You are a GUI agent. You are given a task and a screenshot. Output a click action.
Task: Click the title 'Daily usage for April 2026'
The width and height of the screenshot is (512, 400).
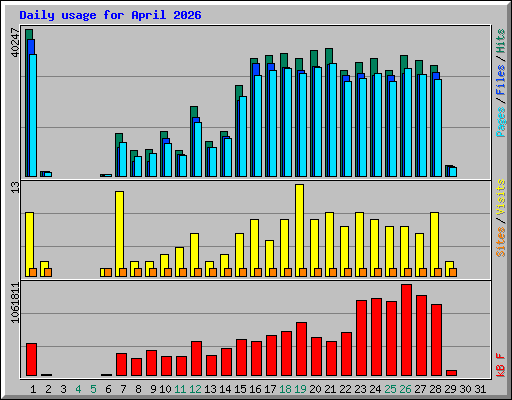pyautogui.click(x=110, y=15)
